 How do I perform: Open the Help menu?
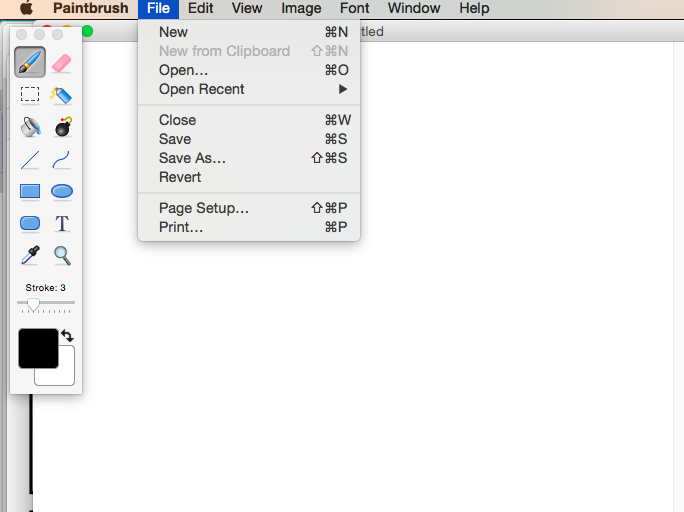pyautogui.click(x=474, y=8)
